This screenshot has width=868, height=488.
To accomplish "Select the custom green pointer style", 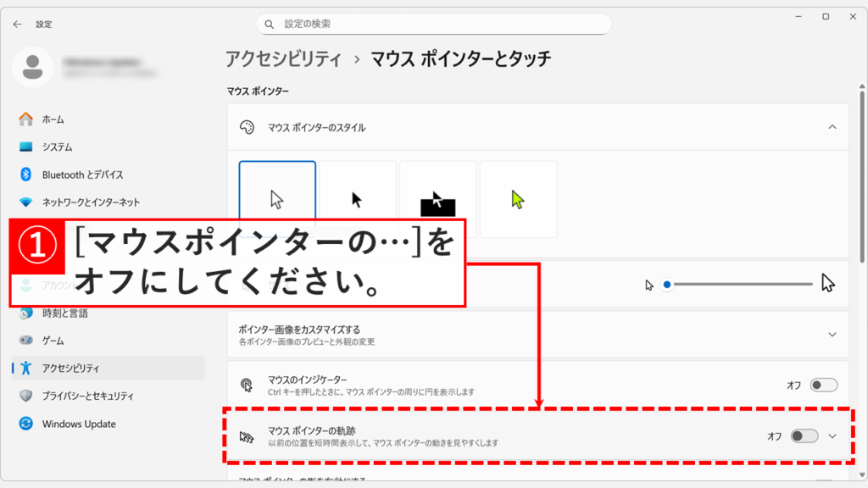I will coord(518,199).
